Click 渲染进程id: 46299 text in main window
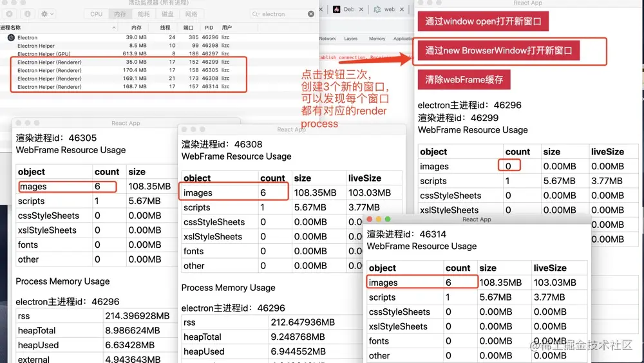 [458, 118]
